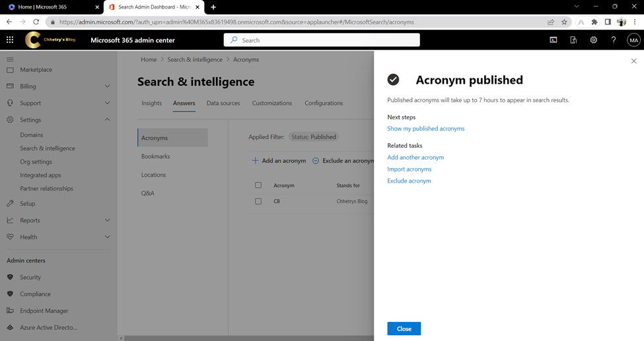
Task: Open the document/what's new header icon
Action: coord(573,40)
